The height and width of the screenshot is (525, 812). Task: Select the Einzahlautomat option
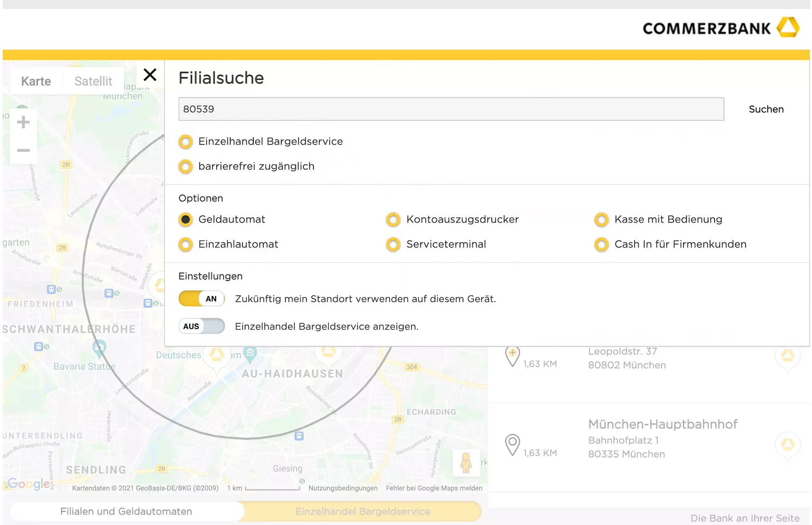(x=186, y=244)
